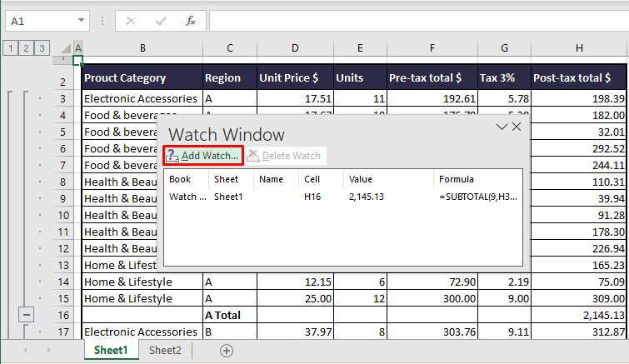This screenshot has width=629, height=364.
Task: Click the previous sheet navigation arrow
Action: pos(25,351)
